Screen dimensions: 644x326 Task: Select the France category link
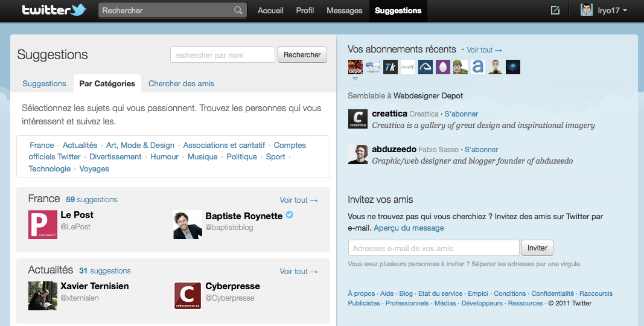click(x=42, y=145)
